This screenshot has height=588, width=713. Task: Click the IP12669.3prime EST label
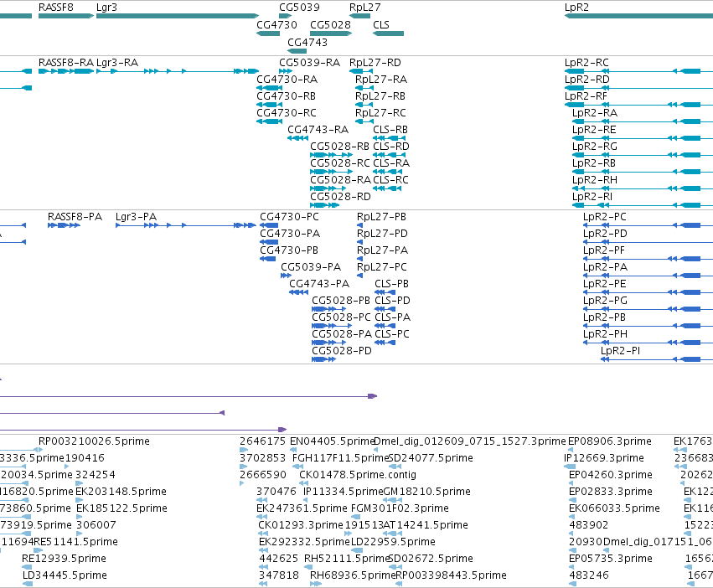pyautogui.click(x=604, y=458)
